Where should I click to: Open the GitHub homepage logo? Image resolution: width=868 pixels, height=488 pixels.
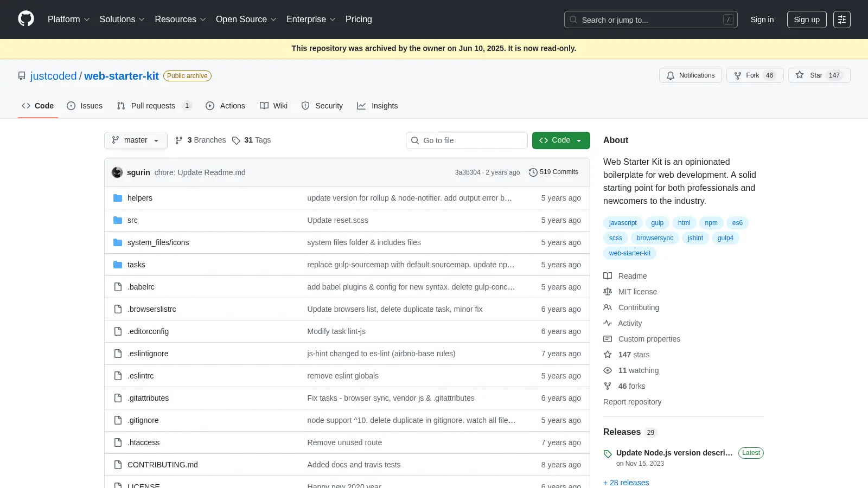tap(26, 19)
